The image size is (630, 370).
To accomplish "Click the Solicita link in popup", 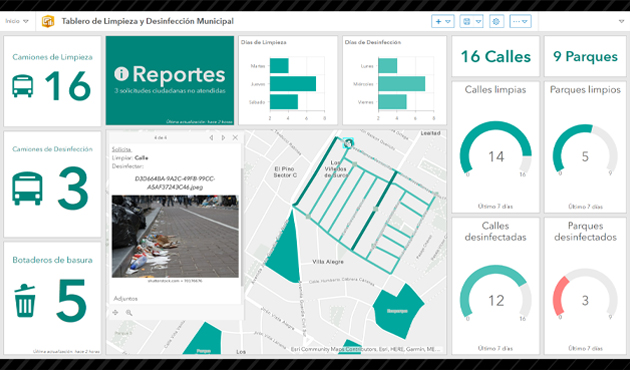I will pyautogui.click(x=121, y=149).
